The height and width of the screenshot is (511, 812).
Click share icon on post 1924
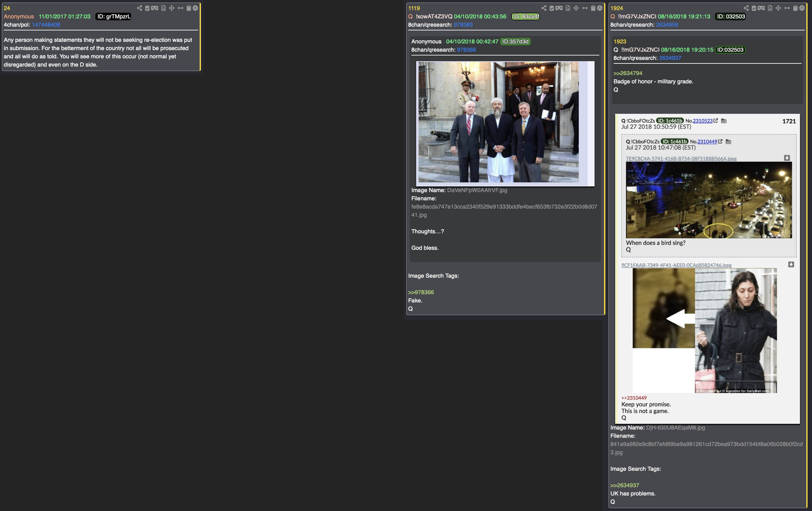pyautogui.click(x=746, y=8)
